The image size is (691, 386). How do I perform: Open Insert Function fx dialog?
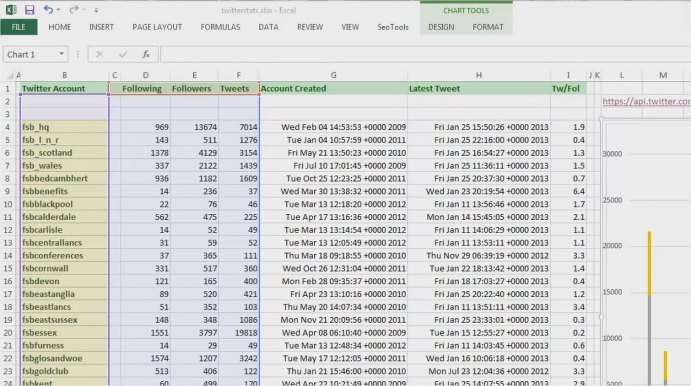146,54
